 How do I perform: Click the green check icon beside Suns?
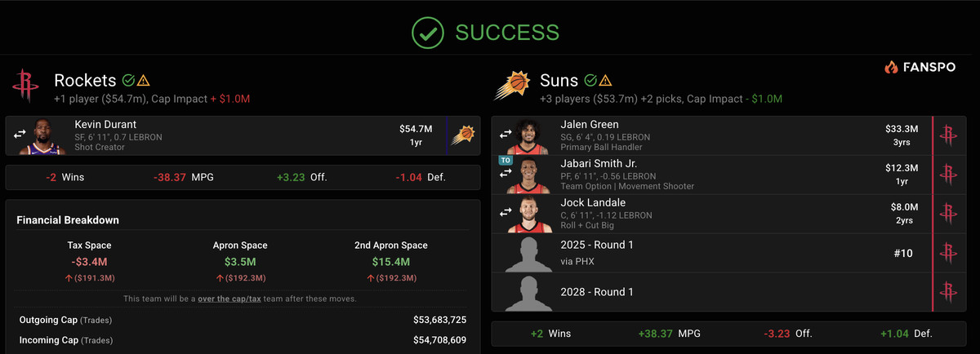coord(590,81)
